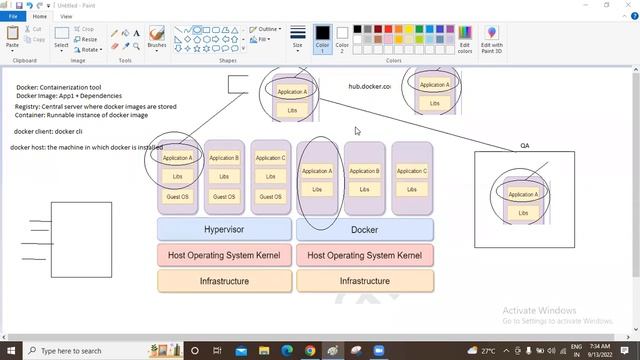Click the Crop tool
Image resolution: width=640 pixels, height=360 pixels.
[84, 29]
